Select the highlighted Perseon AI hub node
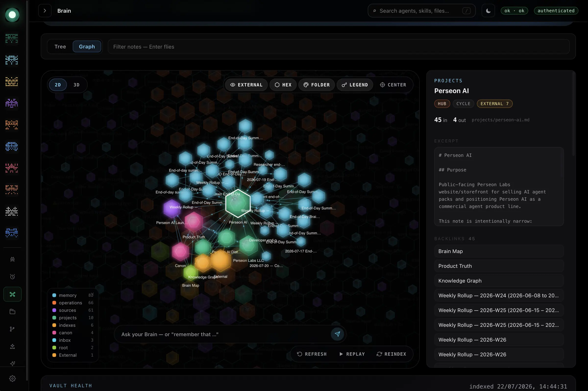 coord(238,204)
